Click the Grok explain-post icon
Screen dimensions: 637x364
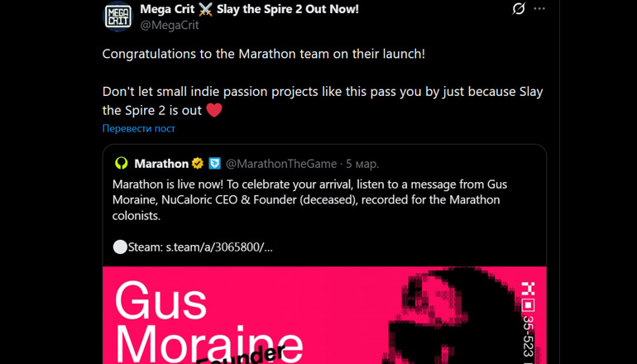tap(519, 8)
